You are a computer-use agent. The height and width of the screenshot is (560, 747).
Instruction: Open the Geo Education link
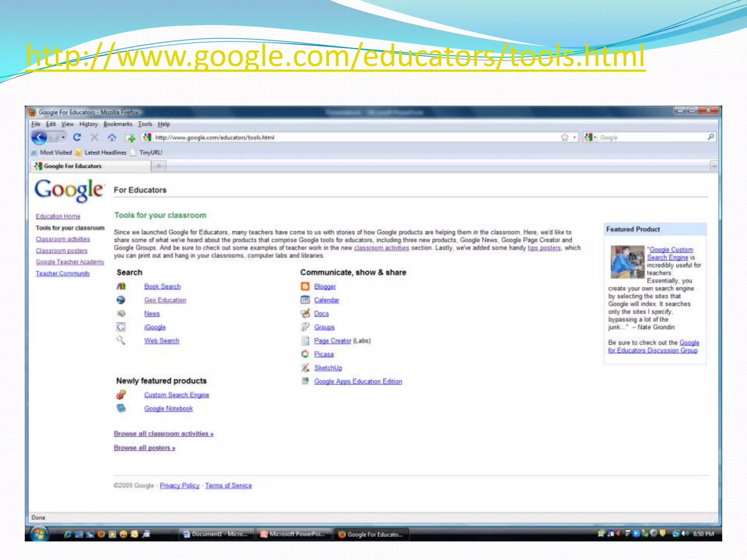click(x=165, y=300)
